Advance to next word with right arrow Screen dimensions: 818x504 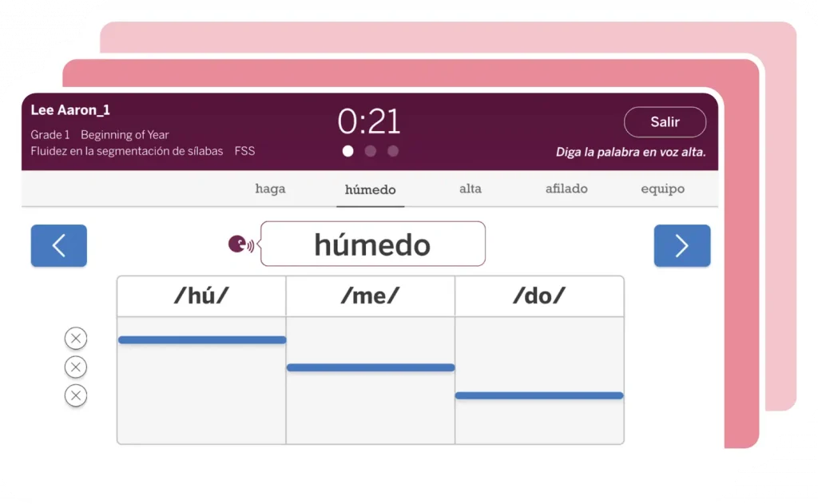click(681, 246)
